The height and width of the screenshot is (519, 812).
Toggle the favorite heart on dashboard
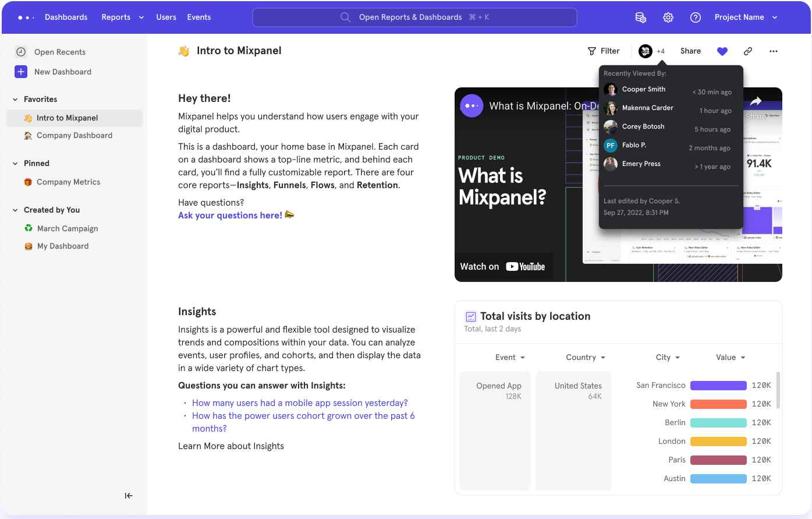coord(722,51)
